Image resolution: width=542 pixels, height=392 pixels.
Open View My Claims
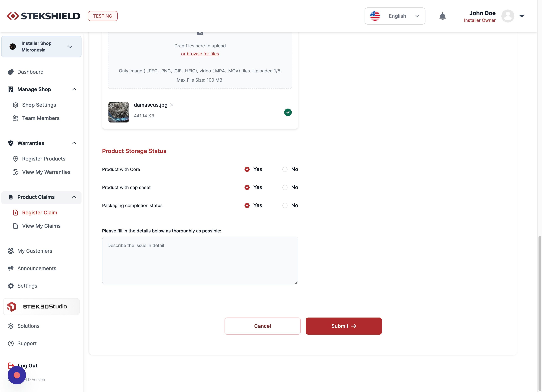(41, 226)
